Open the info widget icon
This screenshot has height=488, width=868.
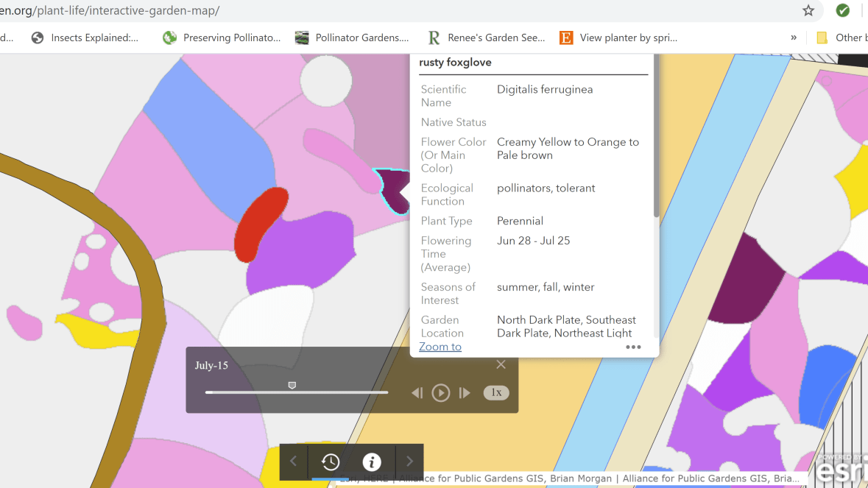tap(372, 462)
